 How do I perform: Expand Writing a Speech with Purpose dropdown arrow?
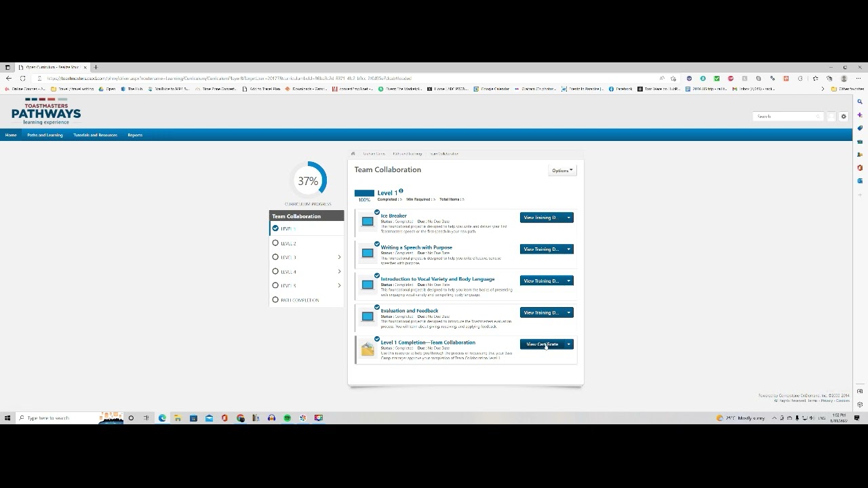click(x=569, y=249)
